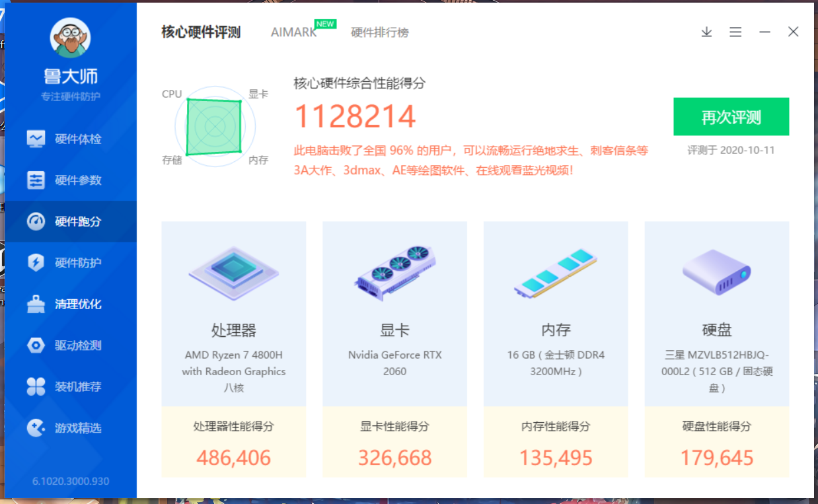818x504 pixels.
Task: Click disk score 179,645
Action: [717, 458]
